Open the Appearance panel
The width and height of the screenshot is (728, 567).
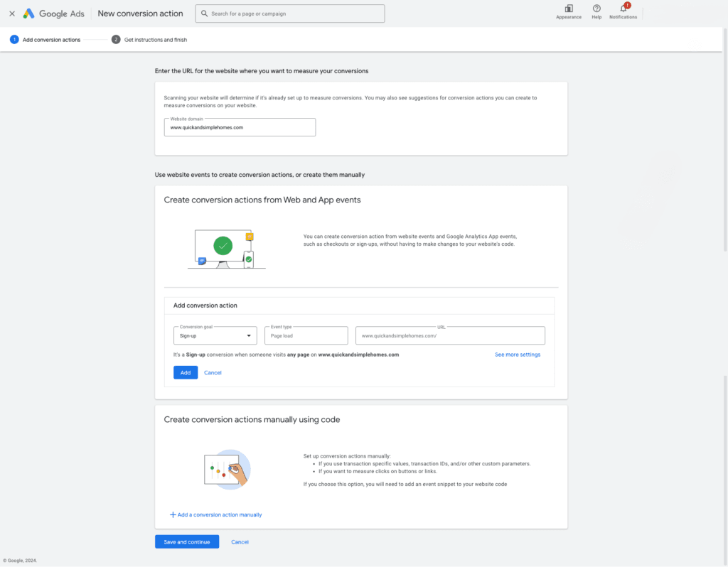click(x=568, y=13)
